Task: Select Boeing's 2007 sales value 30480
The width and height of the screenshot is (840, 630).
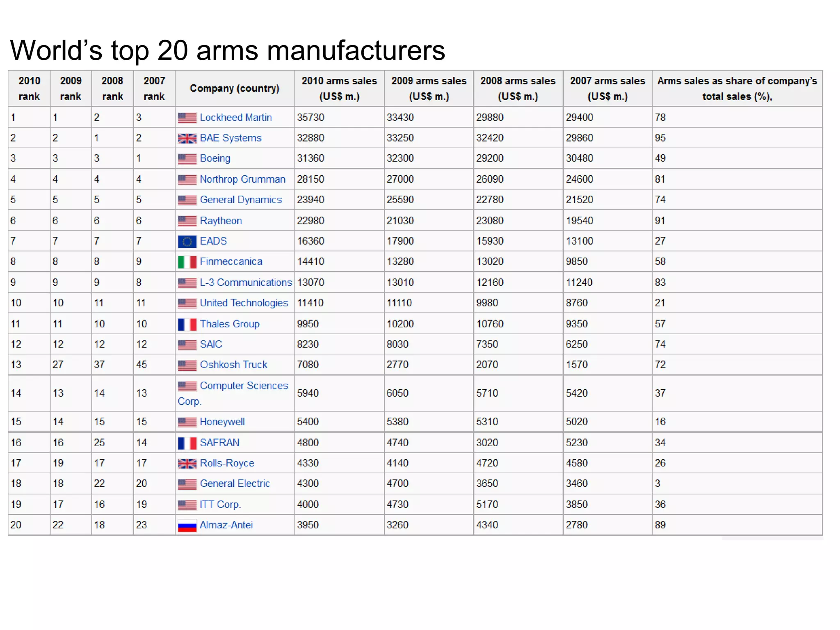Action: click(x=579, y=158)
